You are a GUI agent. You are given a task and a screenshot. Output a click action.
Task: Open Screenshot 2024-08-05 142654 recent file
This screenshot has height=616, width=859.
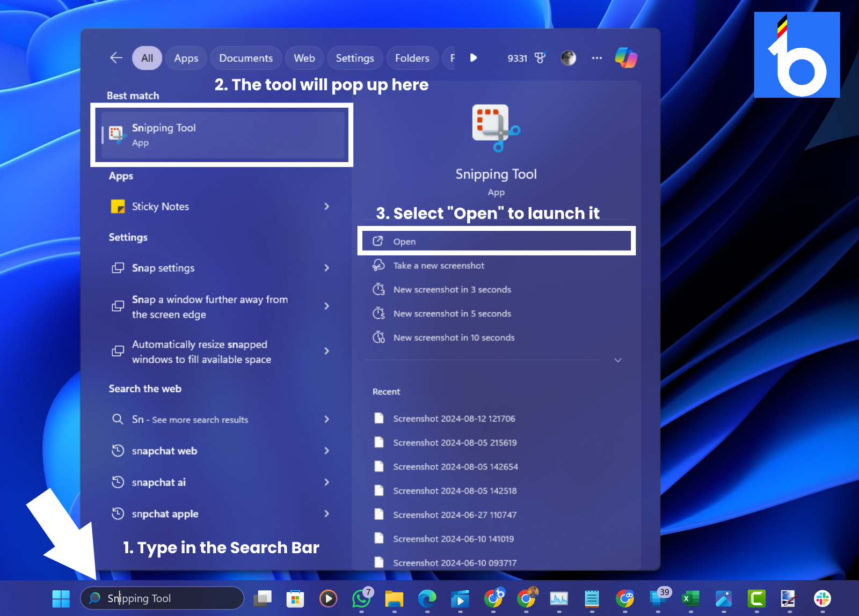pyautogui.click(x=455, y=467)
